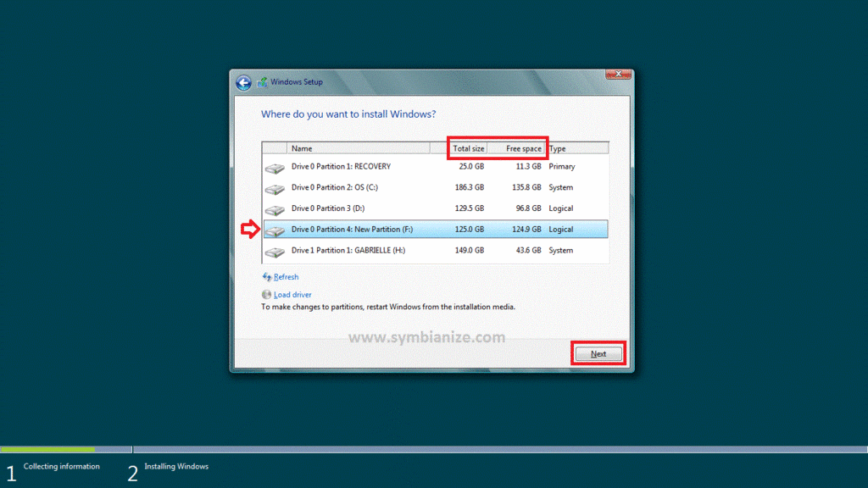Click the Collecting information progress bar
The height and width of the screenshot is (488, 868).
pyautogui.click(x=66, y=449)
